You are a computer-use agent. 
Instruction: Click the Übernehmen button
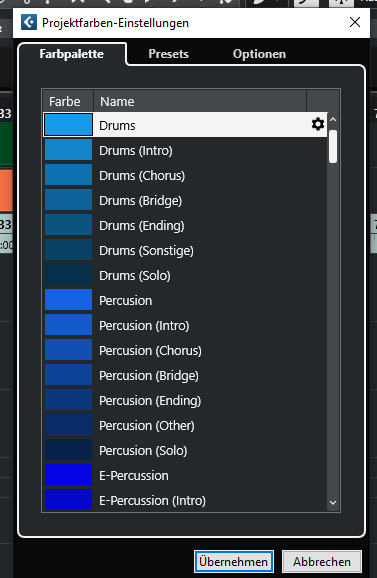point(234,562)
